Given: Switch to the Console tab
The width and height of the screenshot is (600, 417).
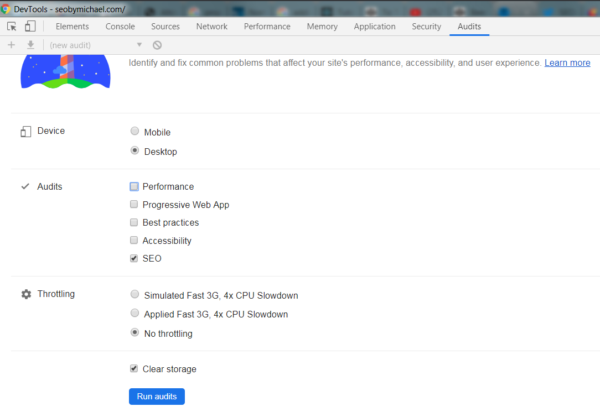Looking at the screenshot, I should pyautogui.click(x=120, y=26).
